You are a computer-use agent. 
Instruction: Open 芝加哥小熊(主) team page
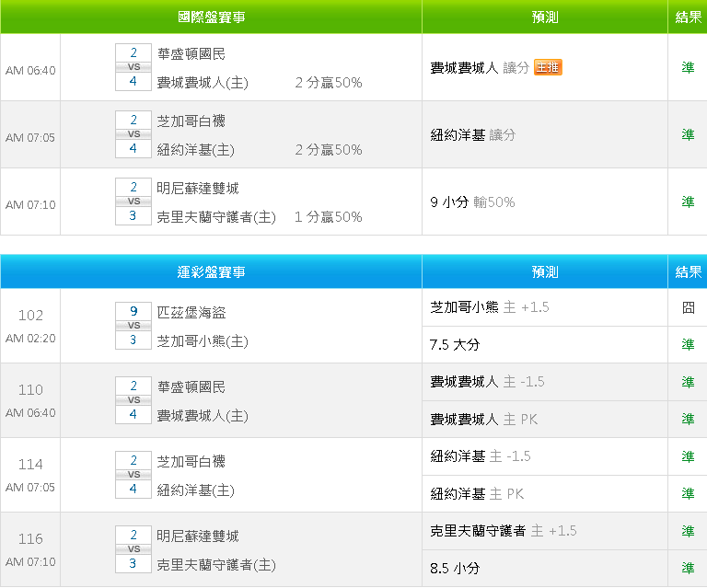click(x=203, y=341)
